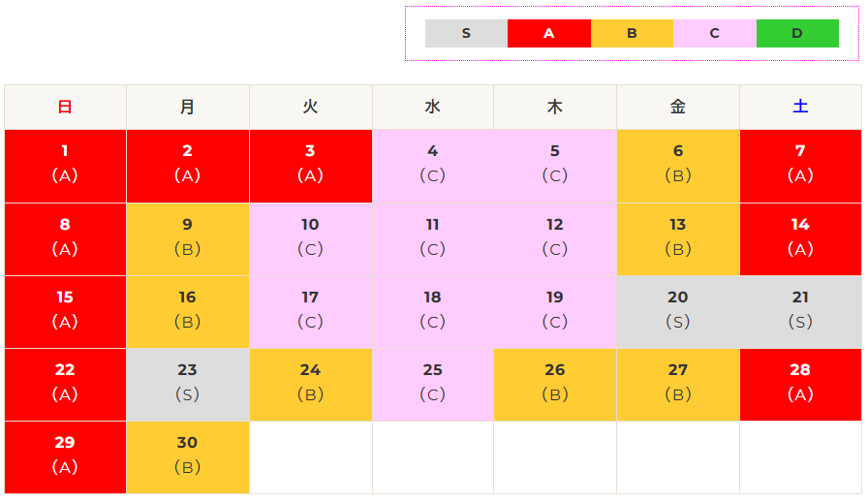Screen dimensions: 868x503
Task: Select date 30 (B) cell
Action: (188, 457)
